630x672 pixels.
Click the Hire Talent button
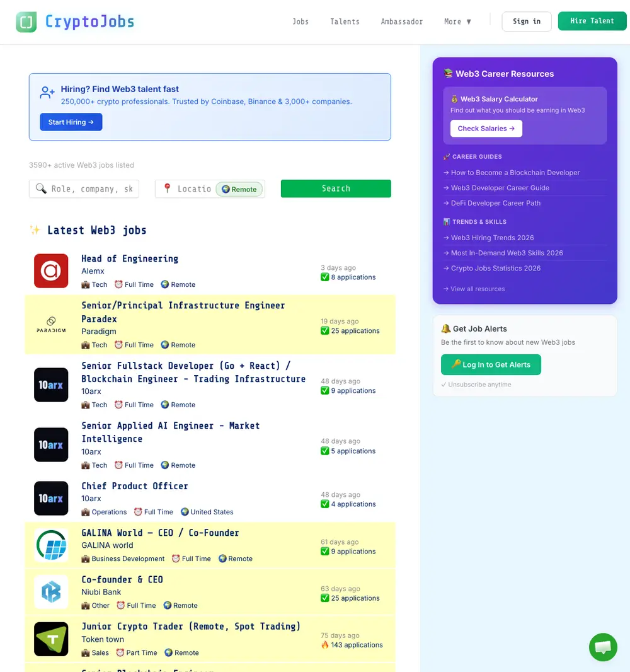click(x=592, y=21)
